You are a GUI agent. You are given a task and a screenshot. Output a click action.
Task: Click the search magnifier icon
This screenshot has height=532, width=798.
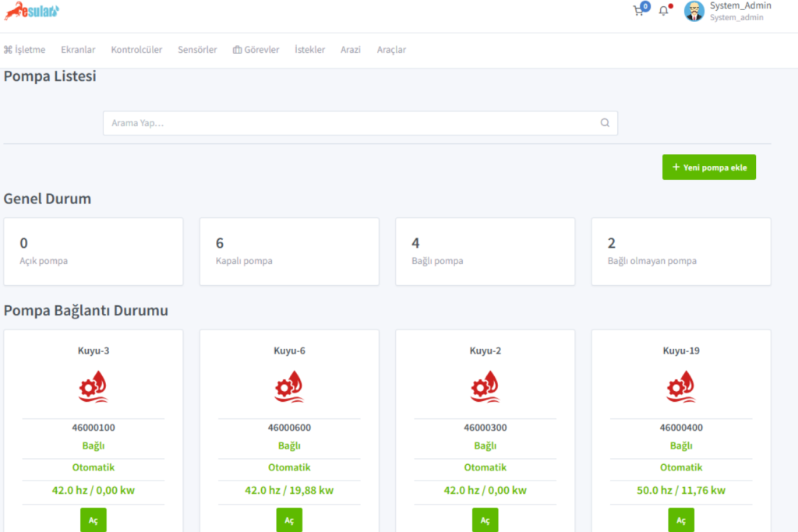(x=605, y=123)
